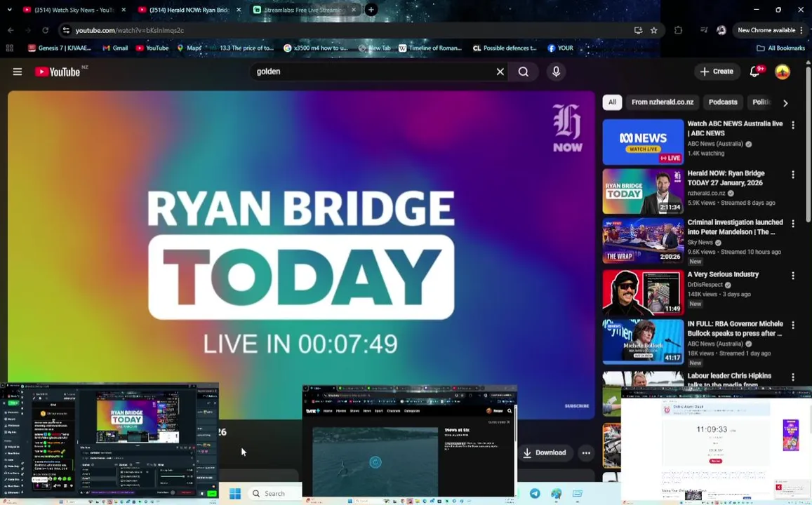This screenshot has width=812, height=505.
Task: Clear the 'golden' search text with the X
Action: tap(500, 72)
